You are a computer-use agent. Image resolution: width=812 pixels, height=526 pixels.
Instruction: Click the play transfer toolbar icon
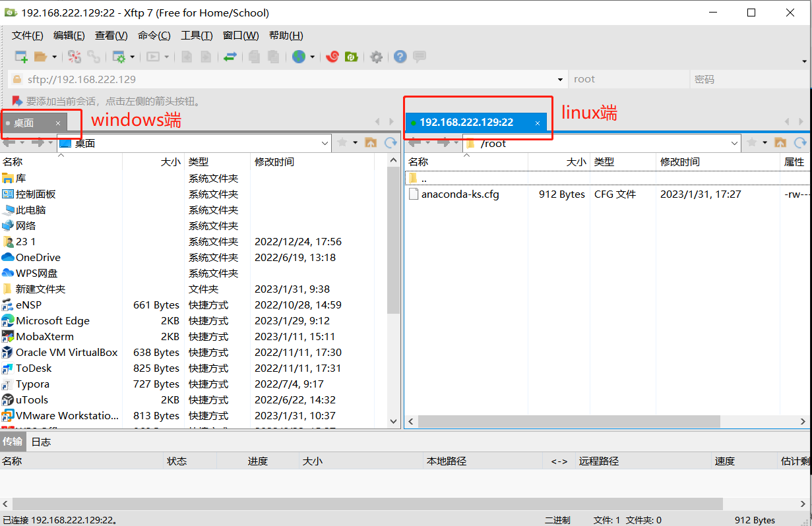pyautogui.click(x=153, y=57)
